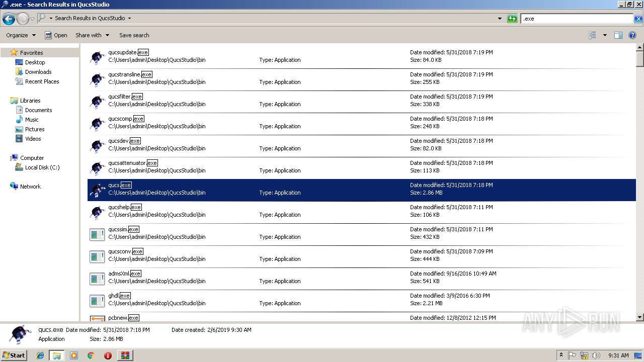Show hidden tray icons arrow
The height and width of the screenshot is (362, 644).
(561, 355)
